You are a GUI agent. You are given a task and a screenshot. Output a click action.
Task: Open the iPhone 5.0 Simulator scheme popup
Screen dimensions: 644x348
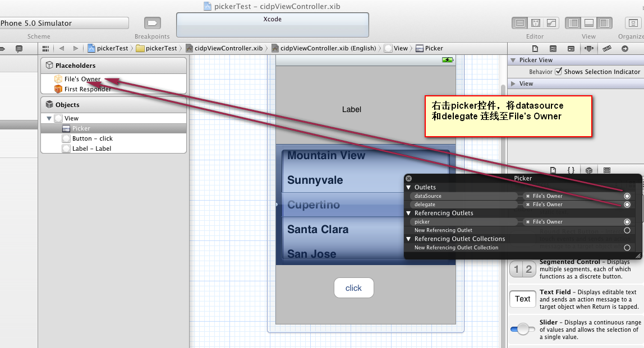(63, 23)
